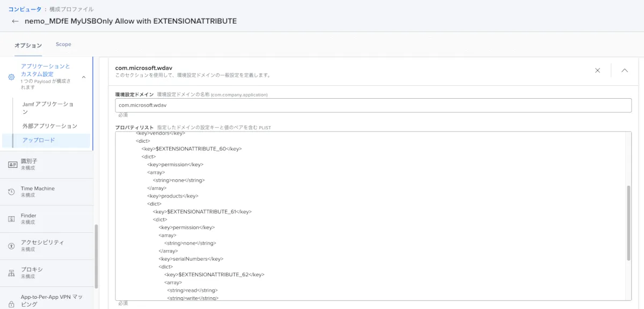Collapse the com.microsoft.wdav section chevron
644x309 pixels.
click(x=625, y=70)
